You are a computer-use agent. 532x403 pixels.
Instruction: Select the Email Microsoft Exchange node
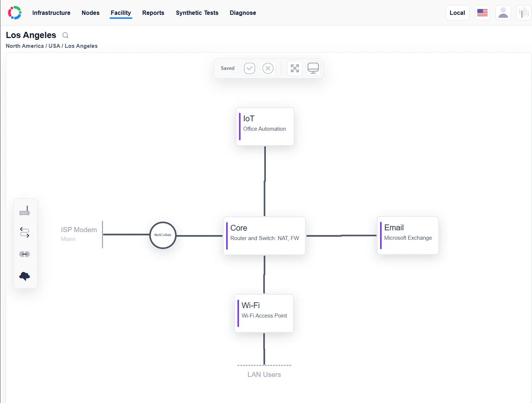coord(408,235)
